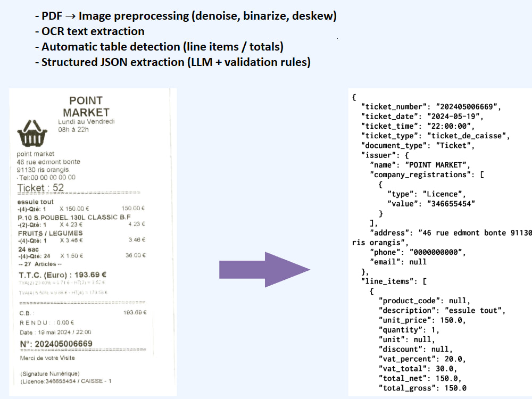The height and width of the screenshot is (399, 532).
Task: Click the "description": "essule tout" JSON line
Action: pyautogui.click(x=442, y=311)
